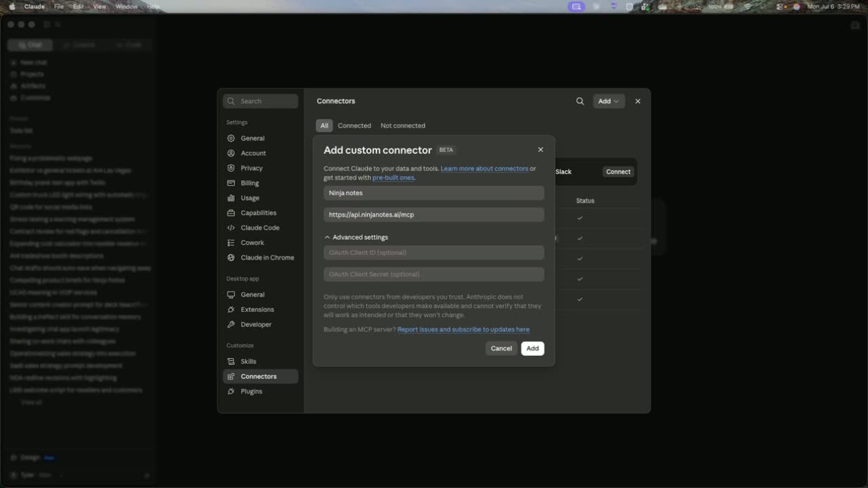Click the settings Search field
The image size is (868, 488).
tap(260, 101)
